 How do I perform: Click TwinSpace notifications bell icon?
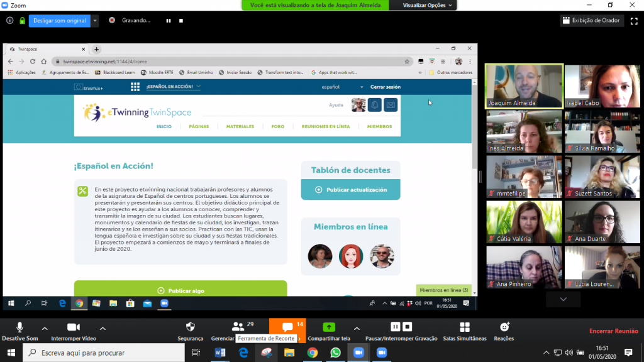[x=375, y=105]
